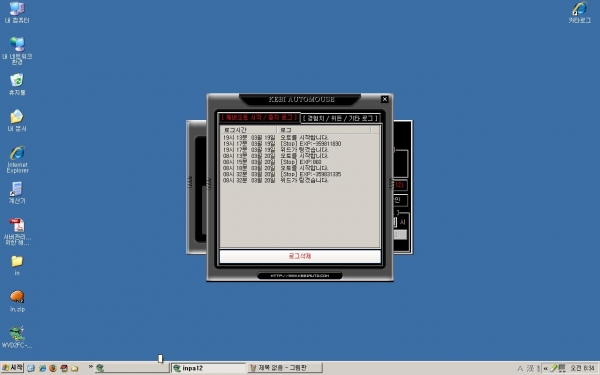
Task: Open the 'in' folder on the desktop
Action: (17, 265)
